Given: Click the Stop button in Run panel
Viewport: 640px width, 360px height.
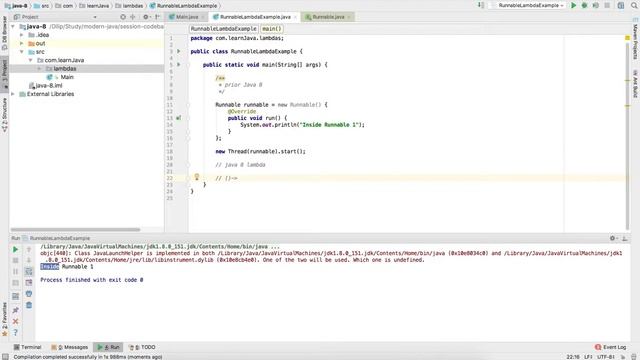Looking at the screenshot, I should coord(16,260).
